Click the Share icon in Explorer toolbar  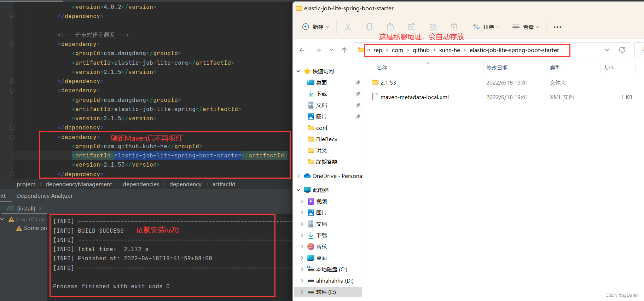(x=433, y=27)
